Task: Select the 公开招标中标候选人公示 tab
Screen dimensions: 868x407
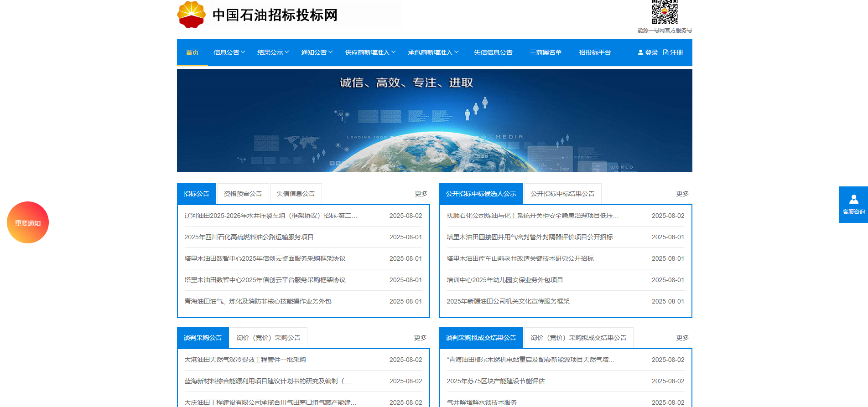Action: pyautogui.click(x=481, y=194)
